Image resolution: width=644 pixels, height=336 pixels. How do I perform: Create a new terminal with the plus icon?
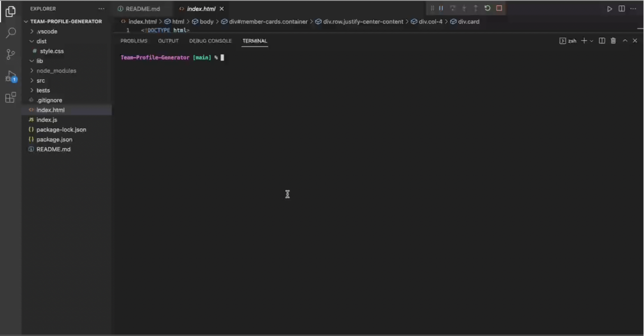coord(584,41)
